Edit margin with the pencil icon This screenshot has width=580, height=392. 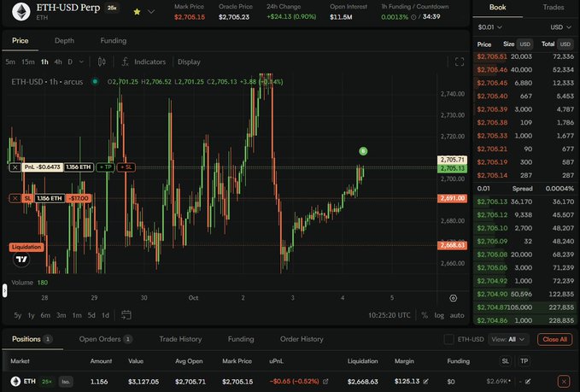tap(425, 381)
